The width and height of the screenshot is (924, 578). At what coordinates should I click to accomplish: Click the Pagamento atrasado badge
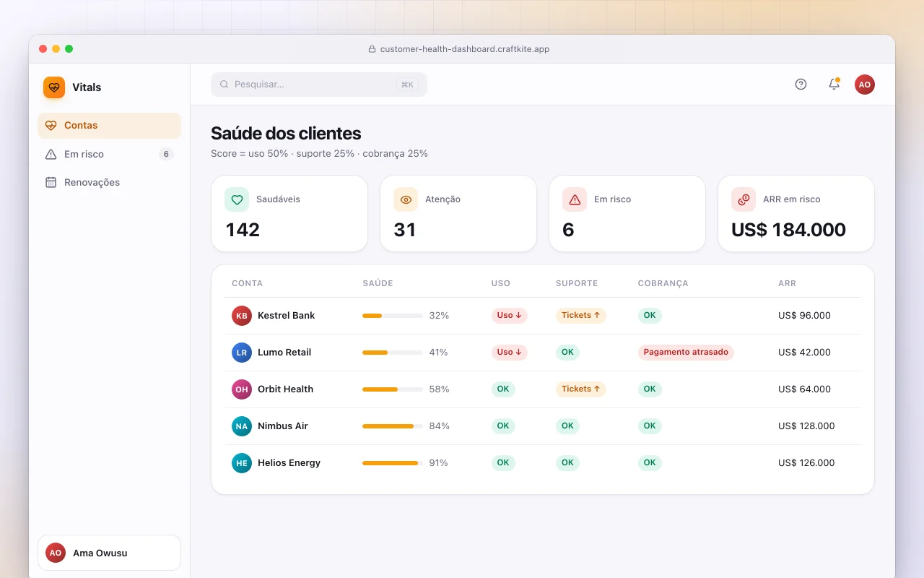click(686, 353)
